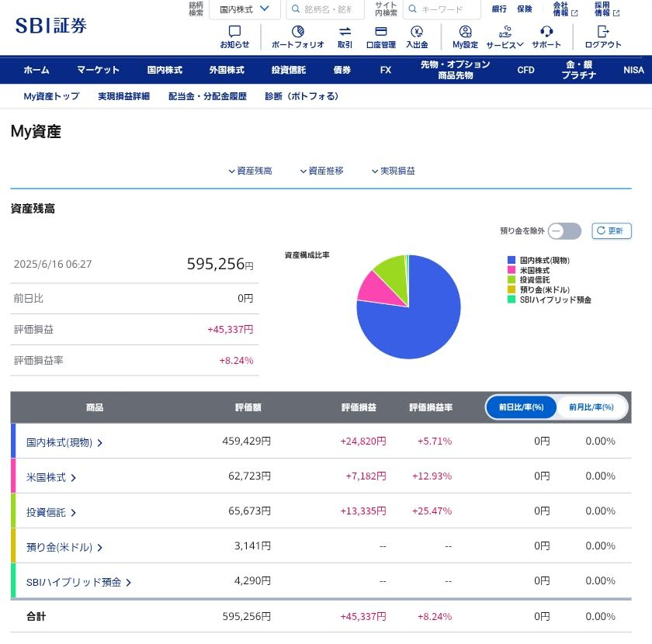The width and height of the screenshot is (652, 644).
Task: Open 先物・オプション 商品先物 menu
Action: [456, 70]
